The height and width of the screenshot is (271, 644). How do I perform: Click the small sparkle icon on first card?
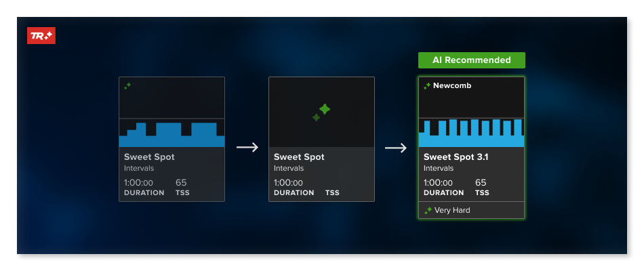pyautogui.click(x=127, y=86)
